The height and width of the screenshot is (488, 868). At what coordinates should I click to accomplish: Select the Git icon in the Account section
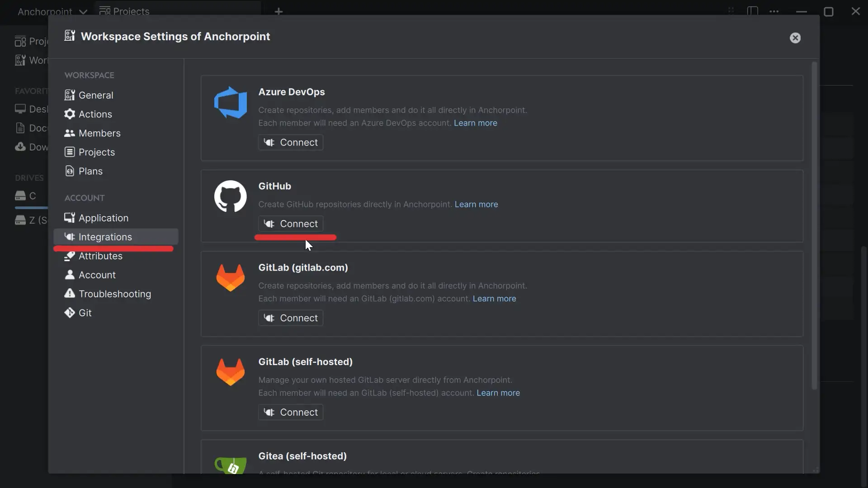click(70, 313)
